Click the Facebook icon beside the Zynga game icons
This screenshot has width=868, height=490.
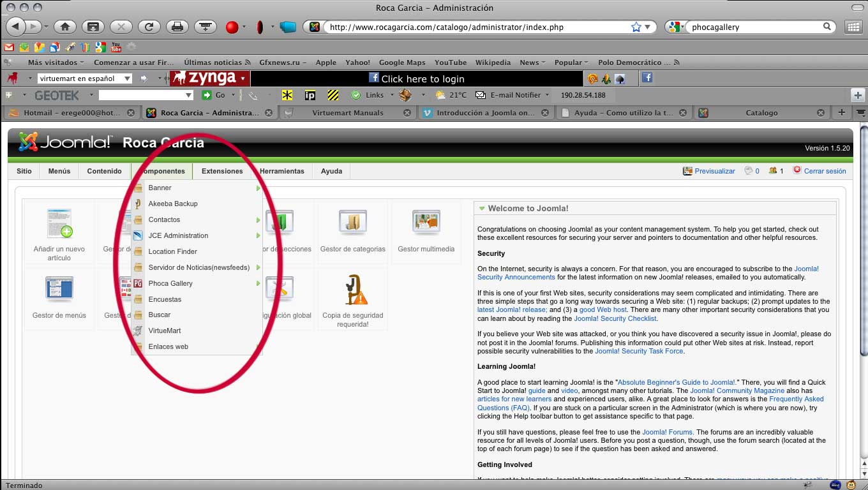pos(647,78)
